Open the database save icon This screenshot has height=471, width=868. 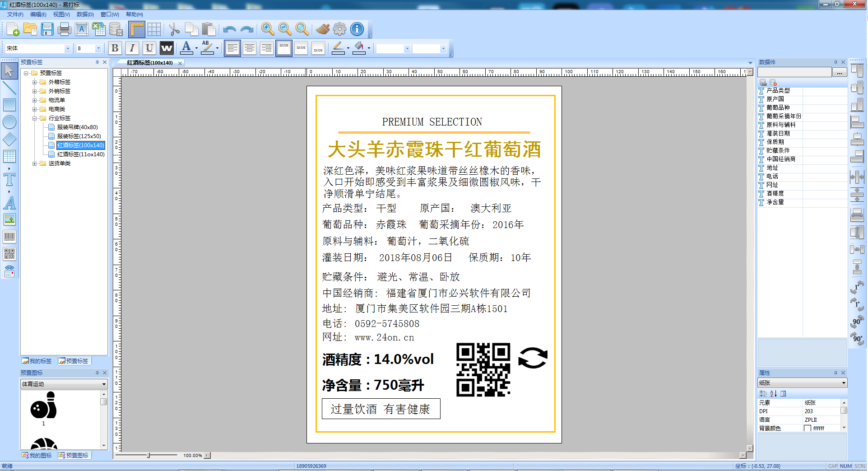(x=116, y=29)
